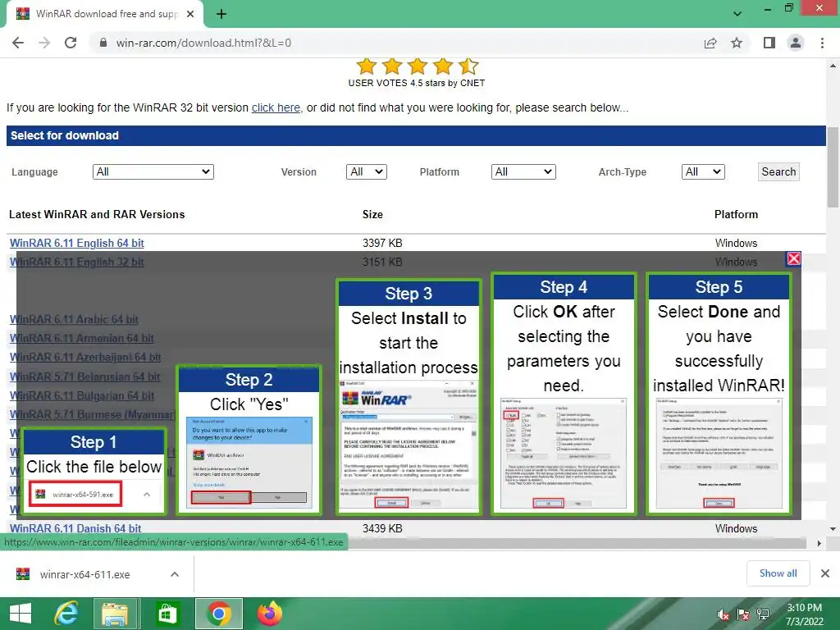Go back to previous page

tap(18, 43)
